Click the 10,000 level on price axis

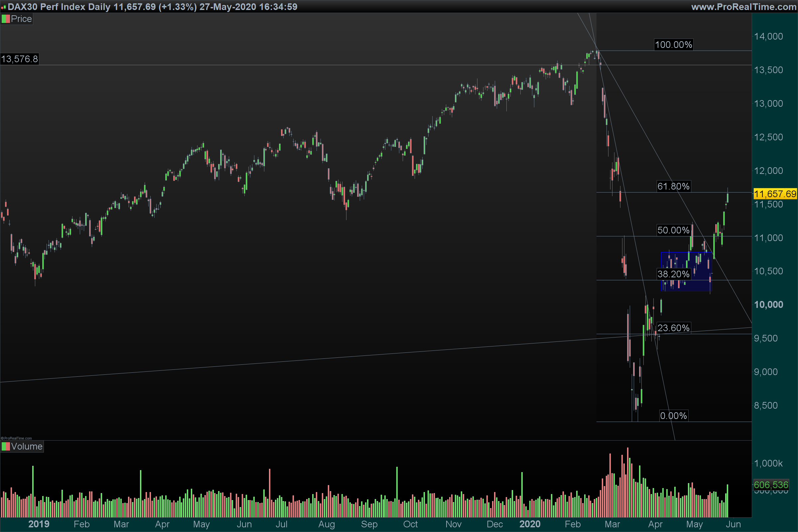(768, 305)
